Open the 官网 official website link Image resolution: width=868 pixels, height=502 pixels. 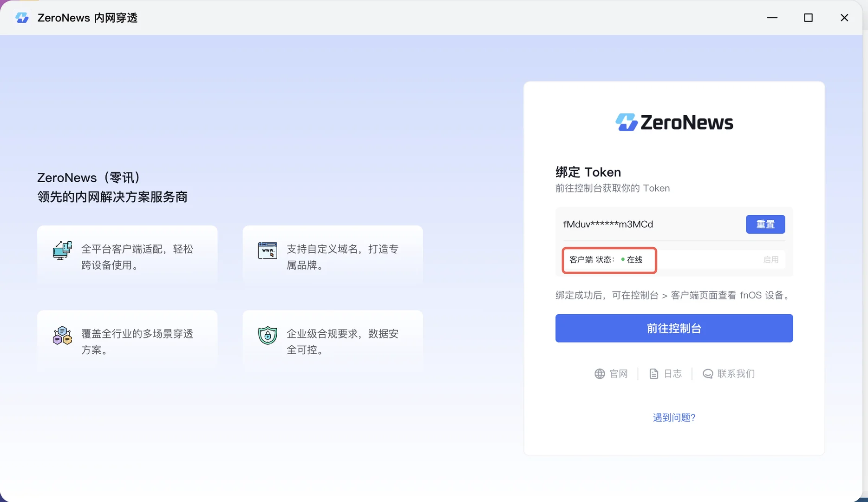pyautogui.click(x=618, y=374)
